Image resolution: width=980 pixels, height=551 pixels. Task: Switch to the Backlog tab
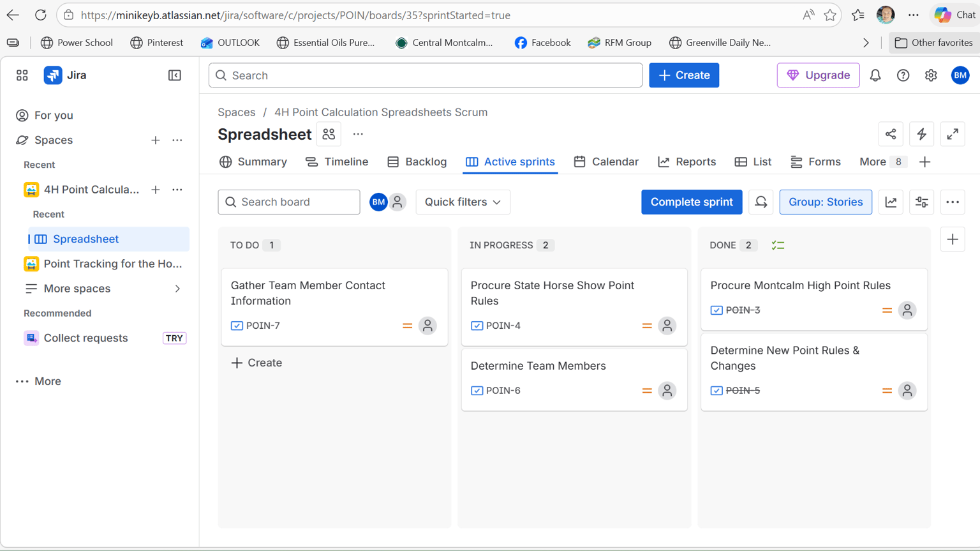(x=417, y=162)
